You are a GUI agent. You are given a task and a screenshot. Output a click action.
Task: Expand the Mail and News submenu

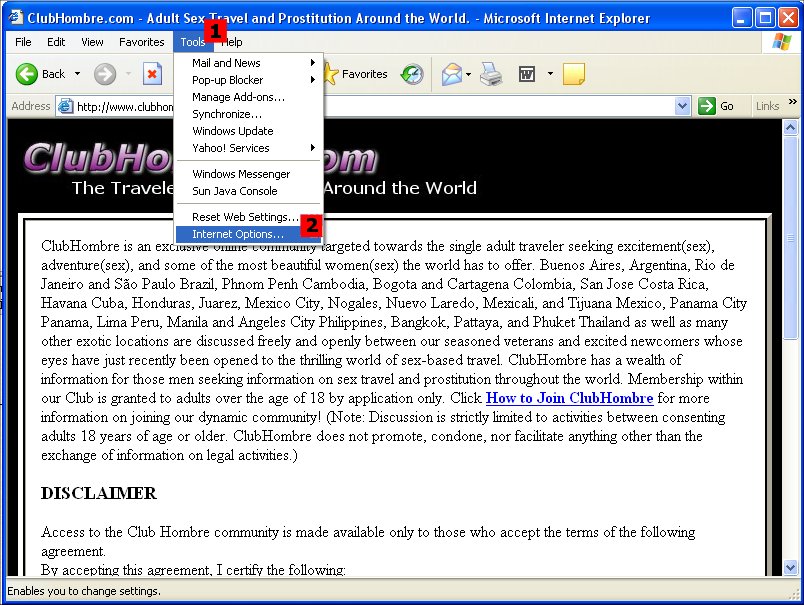click(x=249, y=63)
